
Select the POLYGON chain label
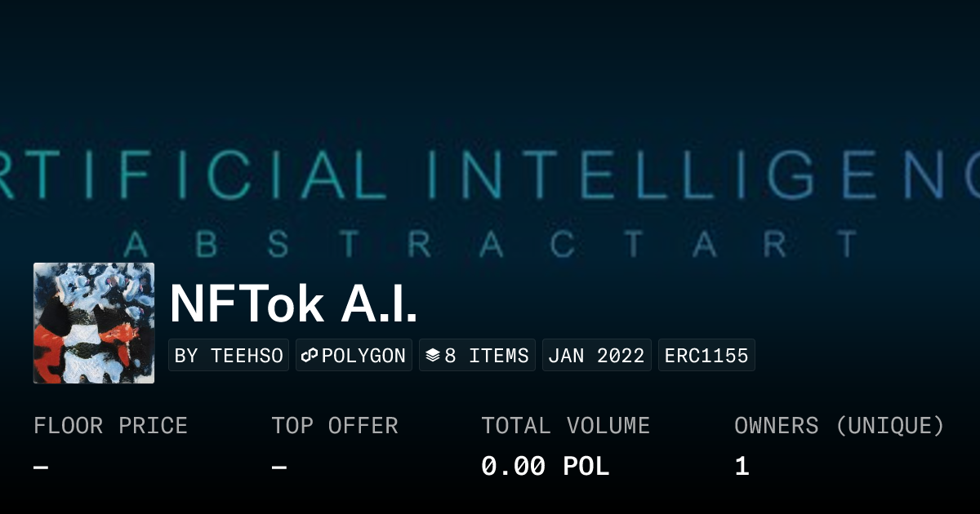pyautogui.click(x=363, y=356)
